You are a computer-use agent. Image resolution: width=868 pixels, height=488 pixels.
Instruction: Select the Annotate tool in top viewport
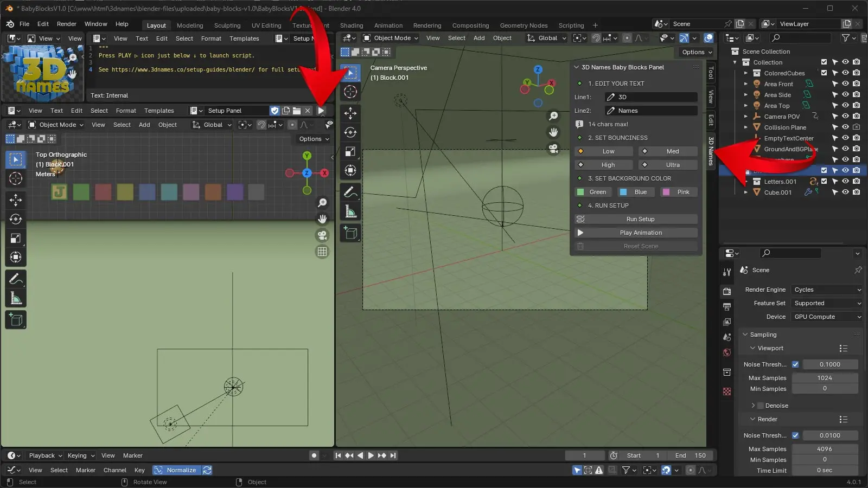[16, 279]
